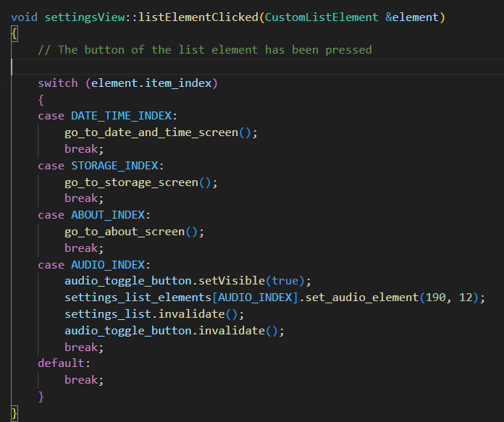The image size is (504, 422).
Task: Click the break under STORAGE_INDEX case
Action: tap(81, 198)
